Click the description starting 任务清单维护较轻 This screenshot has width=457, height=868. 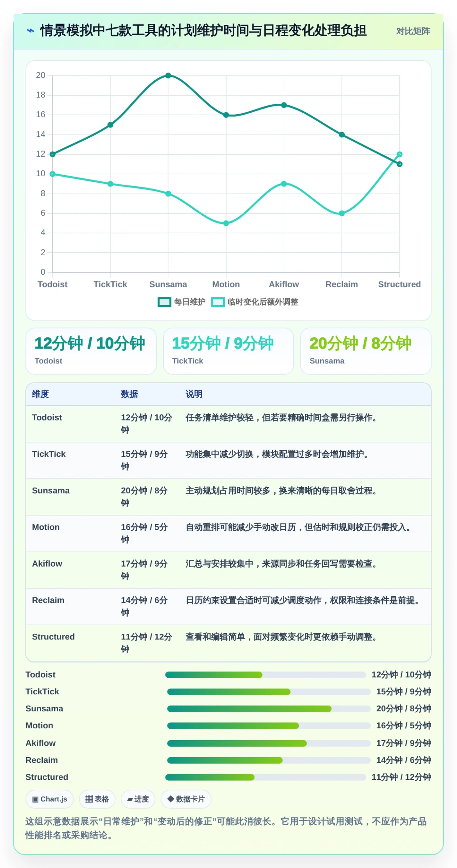coord(283,417)
